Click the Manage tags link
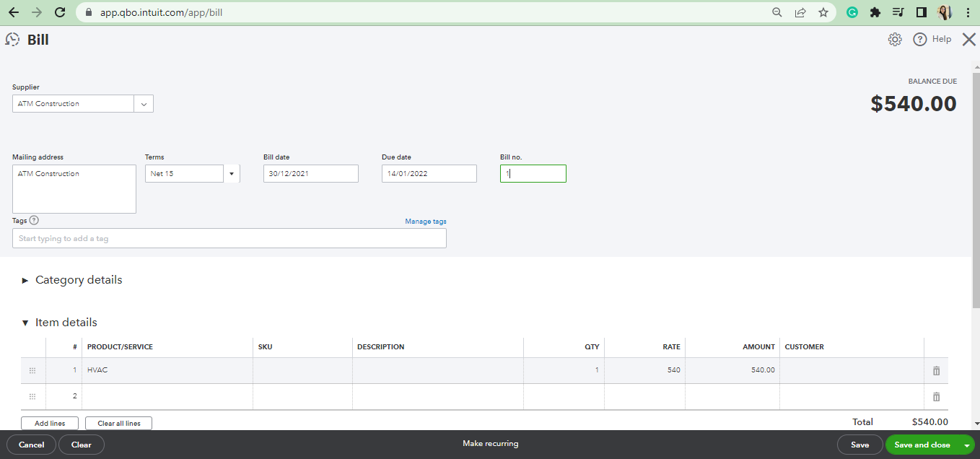Image resolution: width=980 pixels, height=459 pixels. pos(426,222)
